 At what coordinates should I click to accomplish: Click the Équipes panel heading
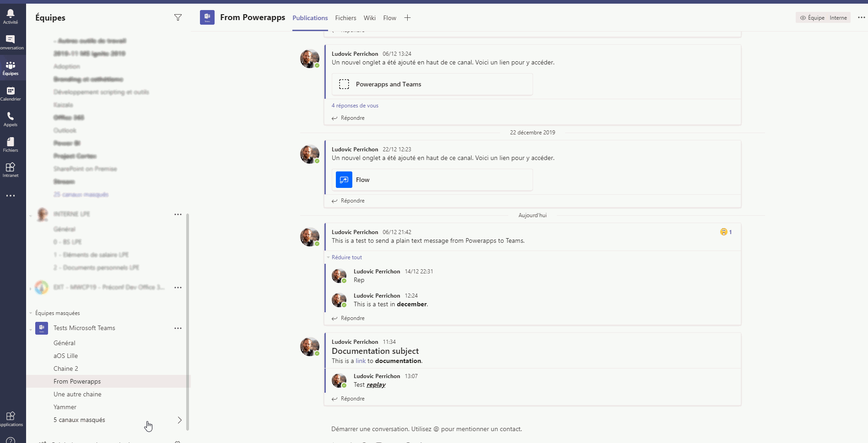coord(50,17)
